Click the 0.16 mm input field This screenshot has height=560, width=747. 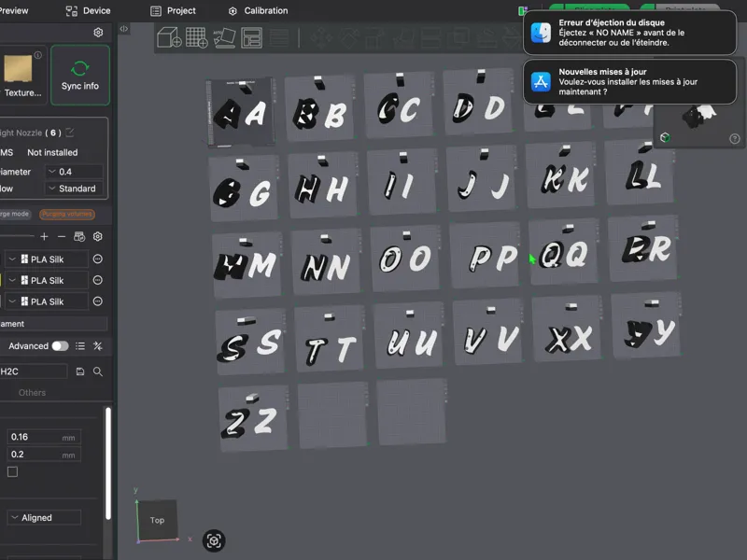click(x=44, y=437)
